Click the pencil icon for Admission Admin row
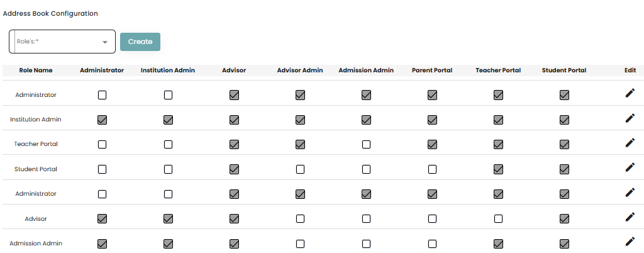This screenshot has width=644, height=253. (x=630, y=242)
